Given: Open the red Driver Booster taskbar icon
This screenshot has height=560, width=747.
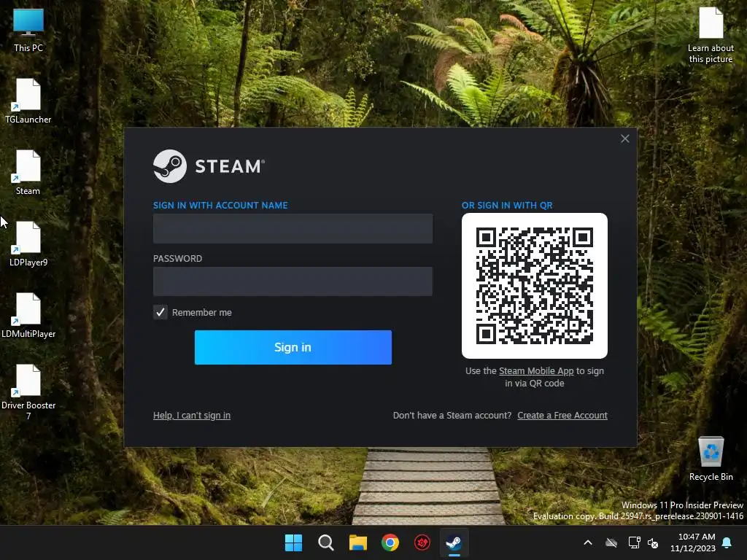Looking at the screenshot, I should [x=422, y=542].
